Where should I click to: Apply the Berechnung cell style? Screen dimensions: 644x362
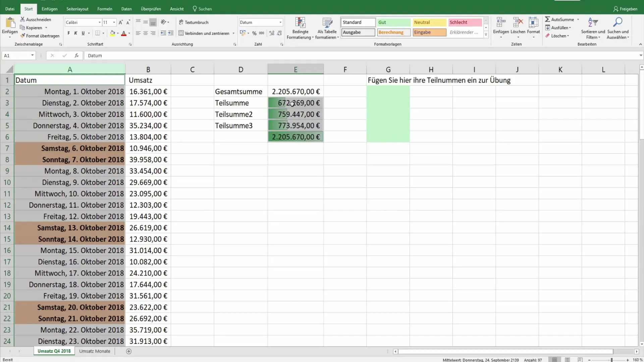[x=394, y=33]
